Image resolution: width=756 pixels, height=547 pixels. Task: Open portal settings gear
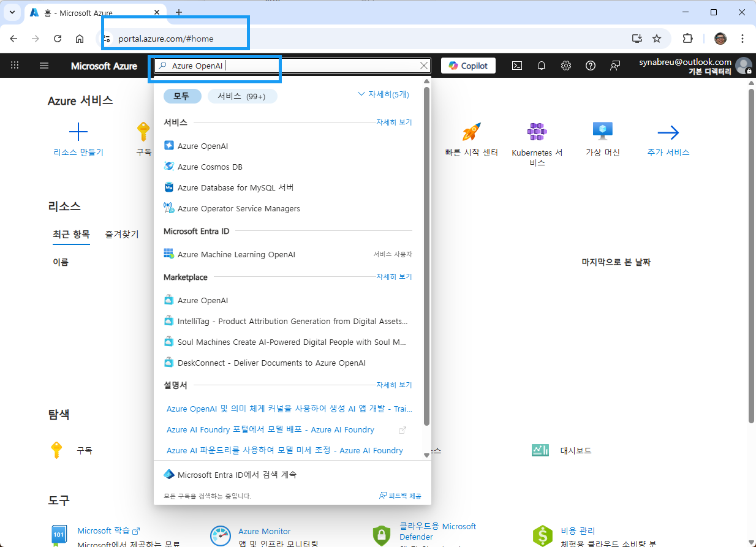pyautogui.click(x=566, y=66)
